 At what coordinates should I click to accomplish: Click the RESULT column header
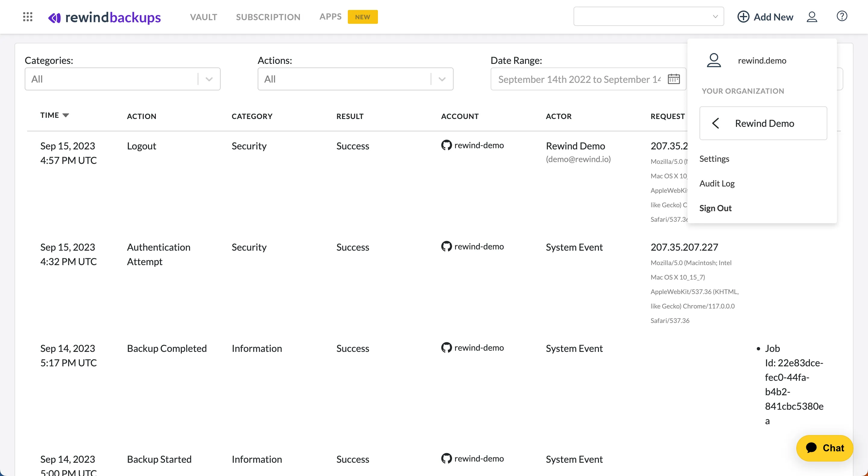point(350,116)
